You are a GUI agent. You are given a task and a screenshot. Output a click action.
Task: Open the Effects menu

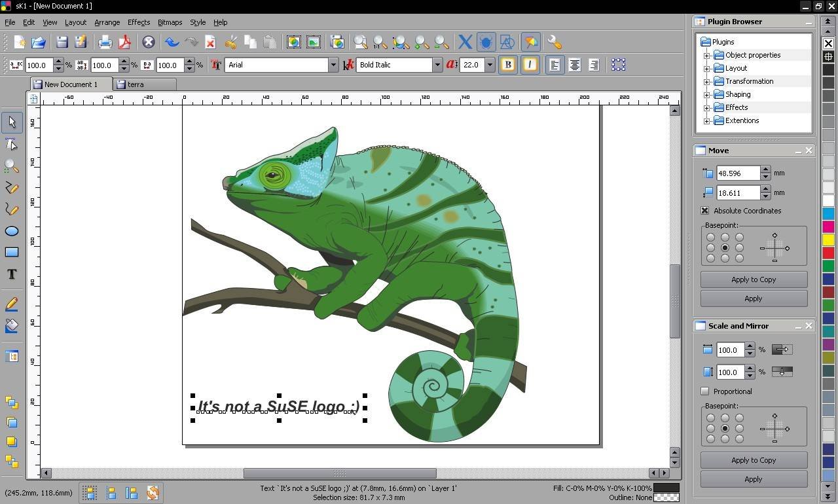(138, 22)
